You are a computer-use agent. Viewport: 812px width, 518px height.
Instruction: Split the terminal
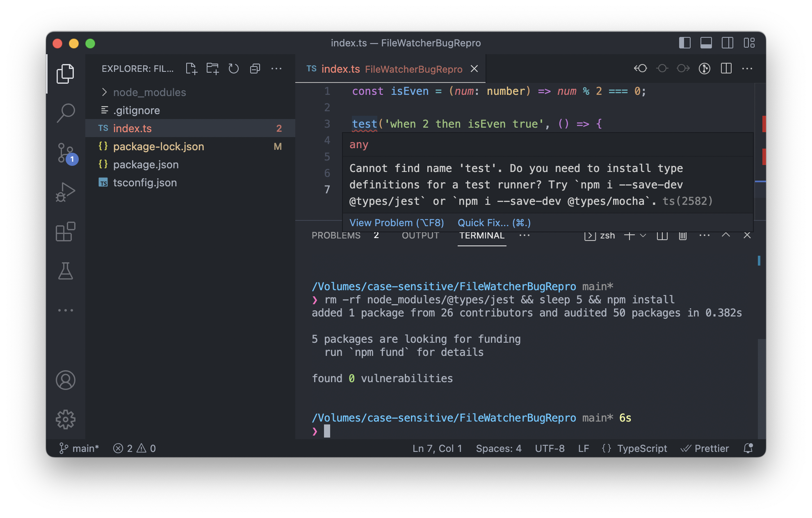click(x=661, y=235)
